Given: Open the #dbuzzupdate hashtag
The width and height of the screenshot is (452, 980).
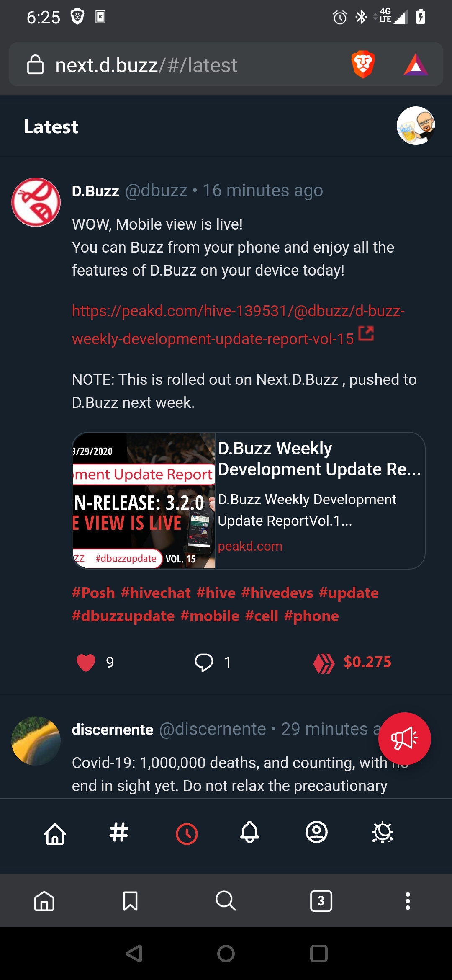Looking at the screenshot, I should (123, 616).
